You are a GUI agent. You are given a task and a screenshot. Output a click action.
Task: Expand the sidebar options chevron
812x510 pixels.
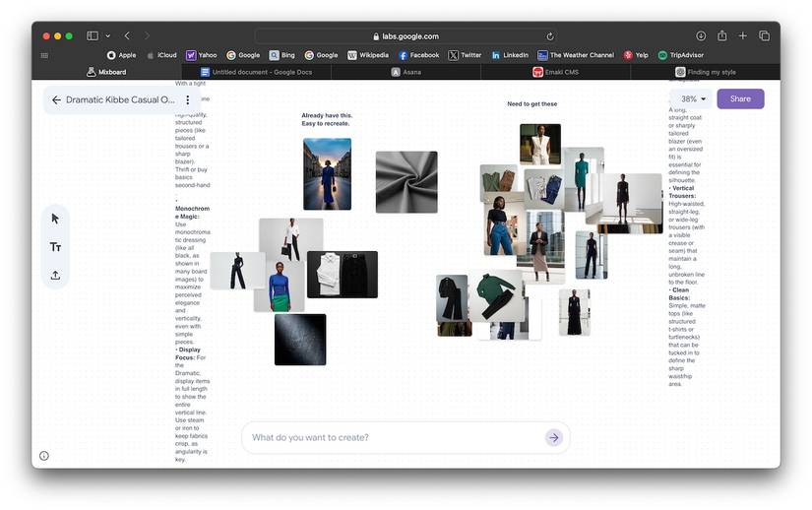pos(107,35)
